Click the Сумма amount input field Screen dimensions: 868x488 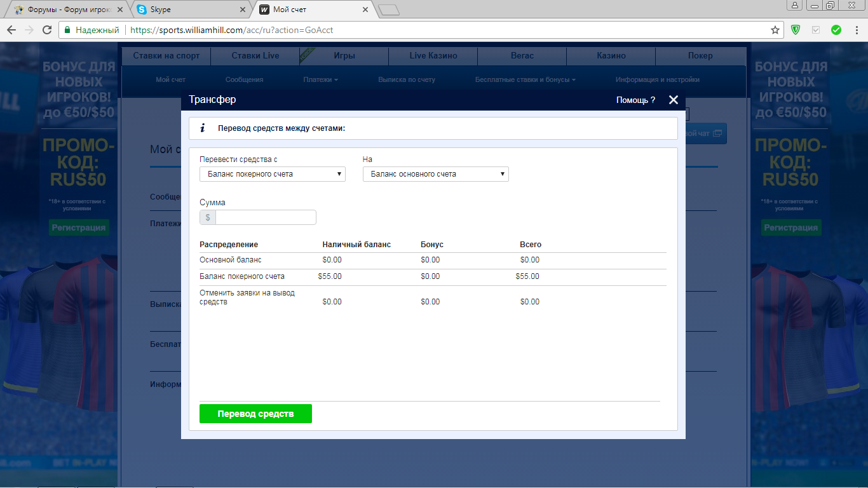[265, 217]
